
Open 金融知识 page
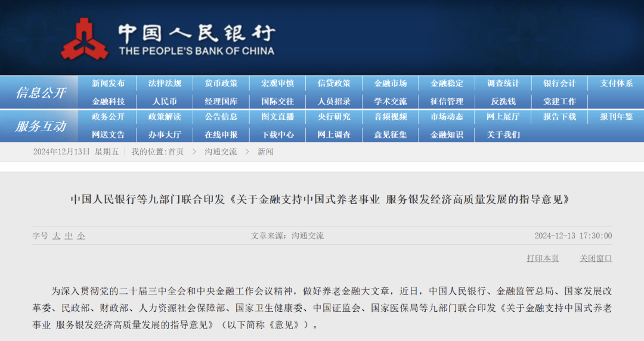(x=447, y=135)
